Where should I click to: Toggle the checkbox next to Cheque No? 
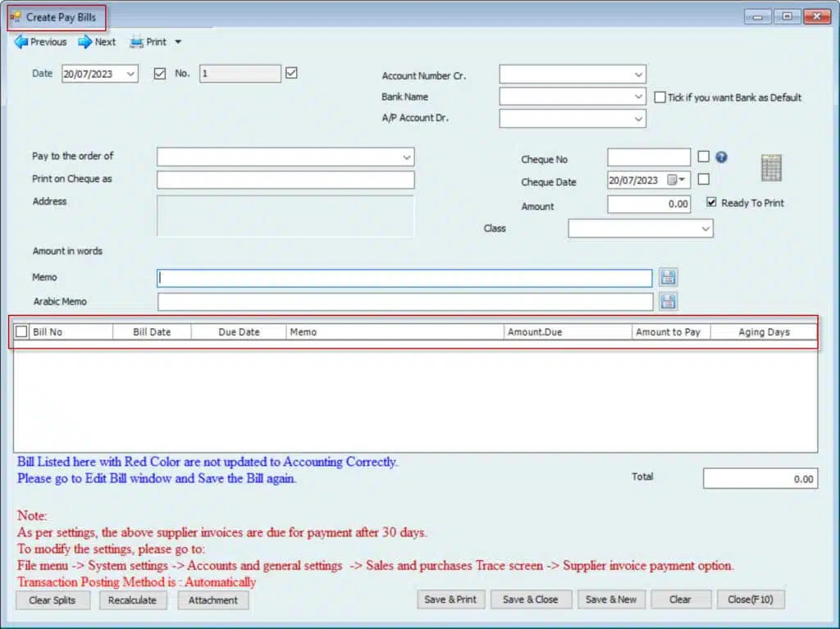[703, 157]
